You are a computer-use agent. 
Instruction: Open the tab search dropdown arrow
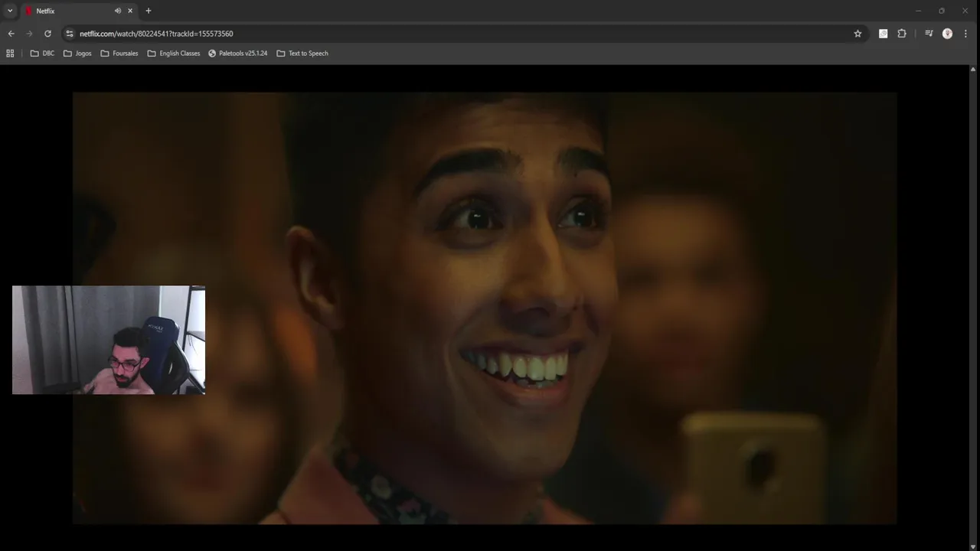pos(10,11)
